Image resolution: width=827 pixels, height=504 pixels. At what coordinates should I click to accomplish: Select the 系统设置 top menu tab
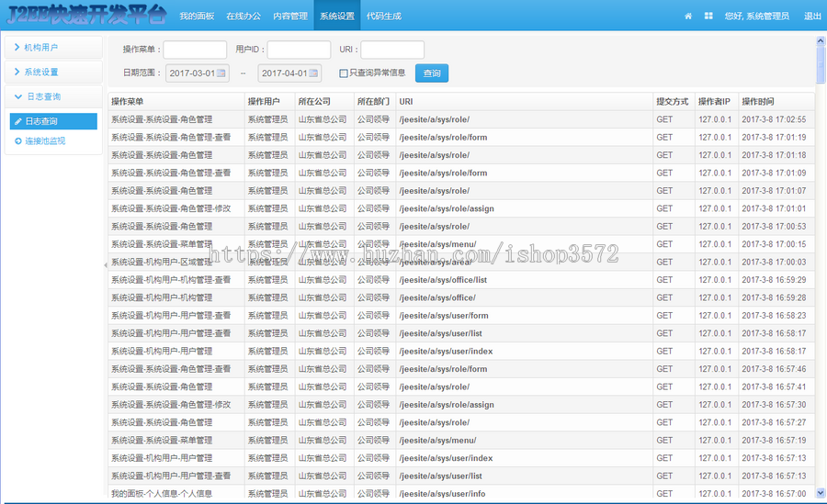point(337,16)
